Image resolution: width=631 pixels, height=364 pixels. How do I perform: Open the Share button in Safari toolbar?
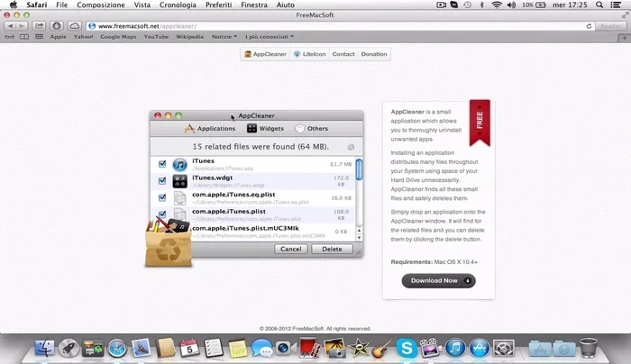pyautogui.click(x=39, y=26)
